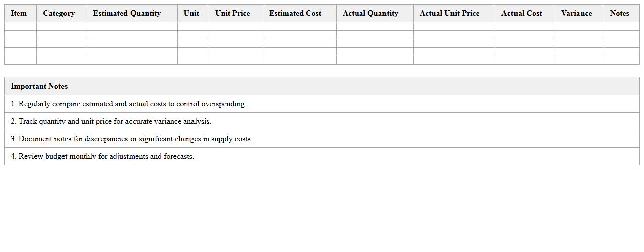Click the Actual Unit Price header

click(x=449, y=13)
